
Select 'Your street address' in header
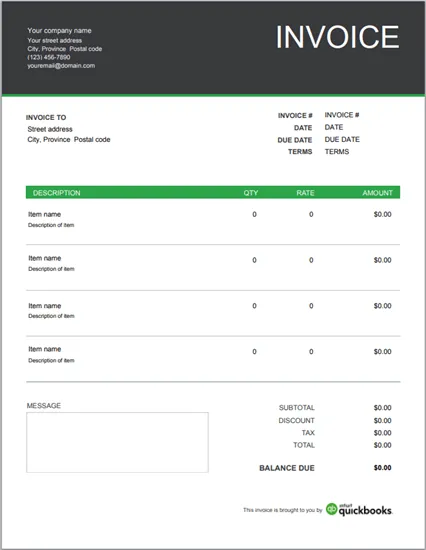[x=54, y=40]
